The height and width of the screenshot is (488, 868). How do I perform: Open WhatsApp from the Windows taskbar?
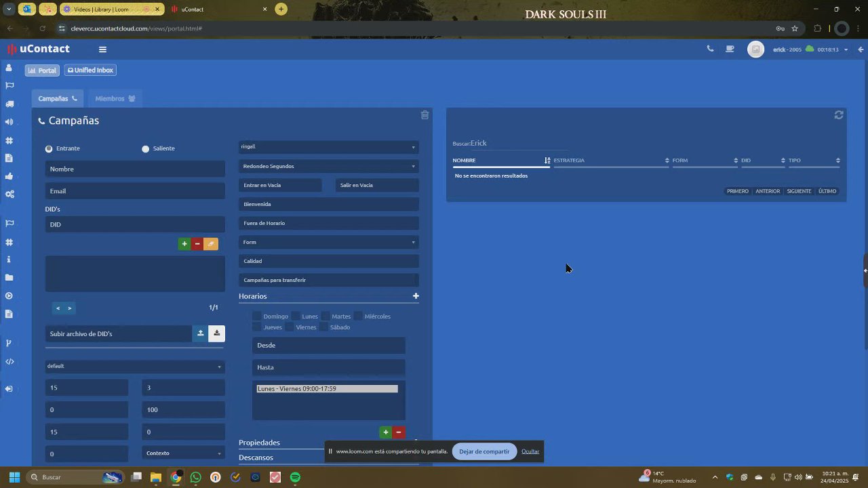[x=196, y=477]
